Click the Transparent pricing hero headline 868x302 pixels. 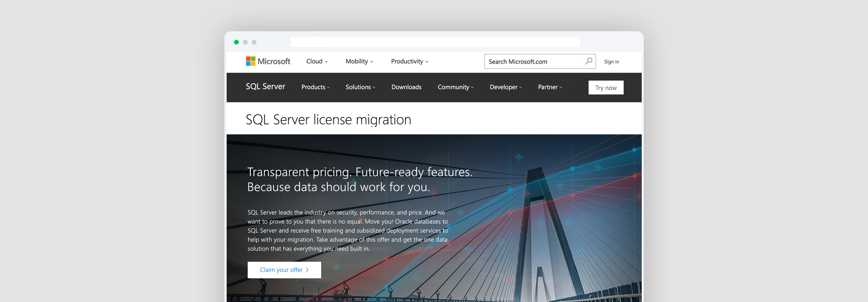(360, 179)
